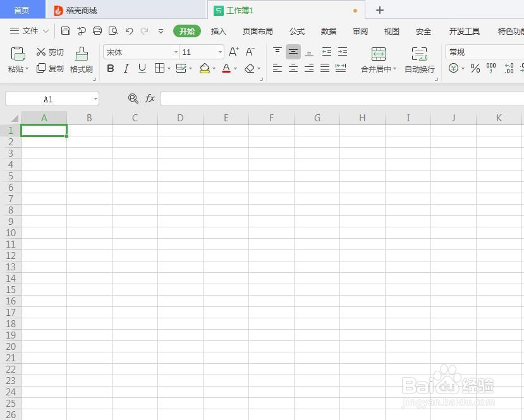Apply underline formatting
This screenshot has width=524, height=420.
(x=142, y=68)
